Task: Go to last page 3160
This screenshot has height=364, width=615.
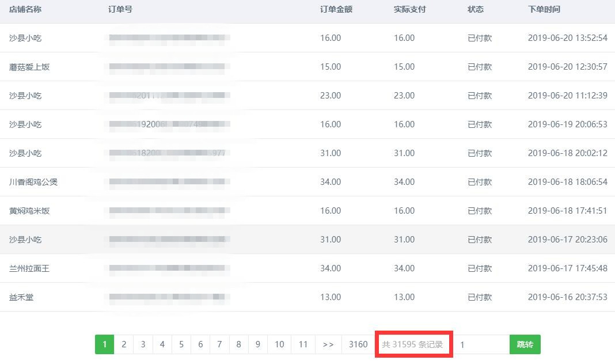Action: pos(358,344)
